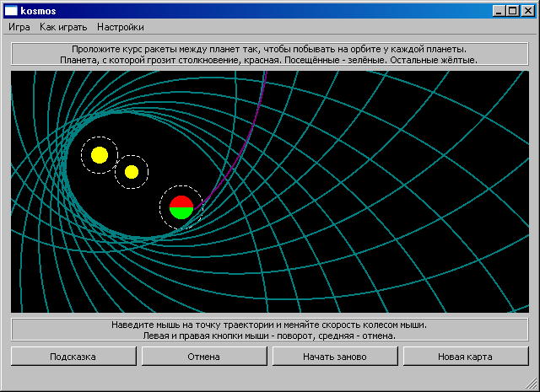Click the smaller yellow planet

click(132, 172)
